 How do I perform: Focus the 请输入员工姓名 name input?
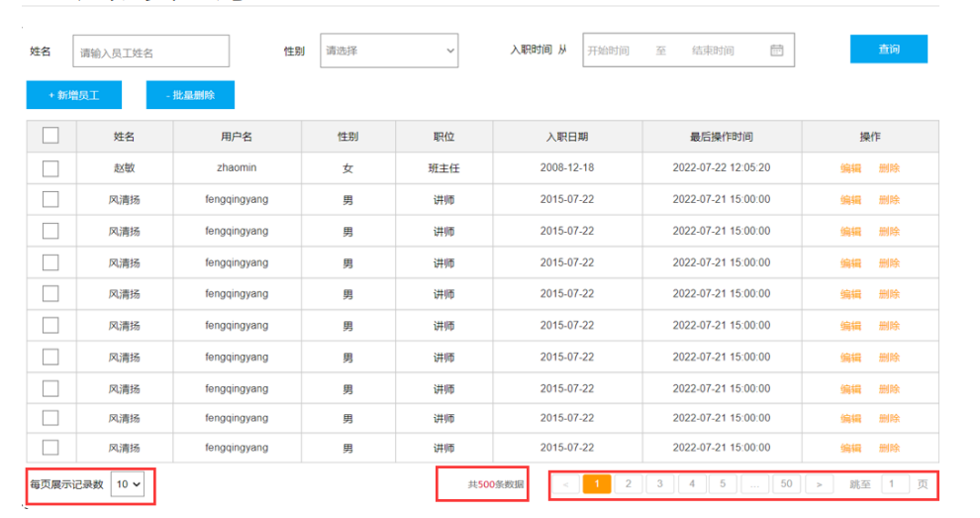click(x=150, y=52)
